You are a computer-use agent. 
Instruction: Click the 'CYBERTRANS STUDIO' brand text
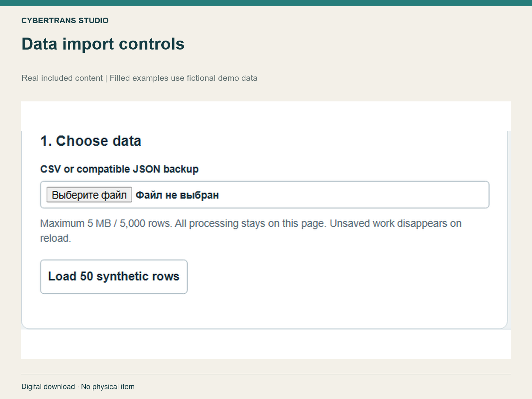point(65,21)
